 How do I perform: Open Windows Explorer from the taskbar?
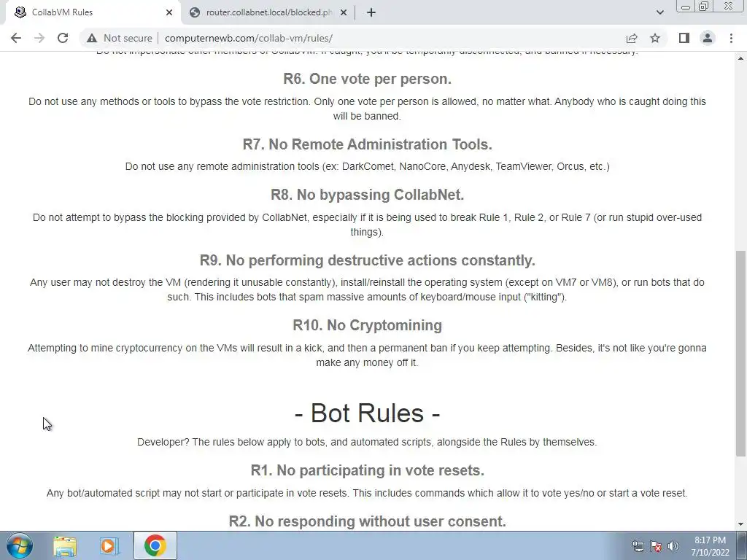(x=65, y=545)
